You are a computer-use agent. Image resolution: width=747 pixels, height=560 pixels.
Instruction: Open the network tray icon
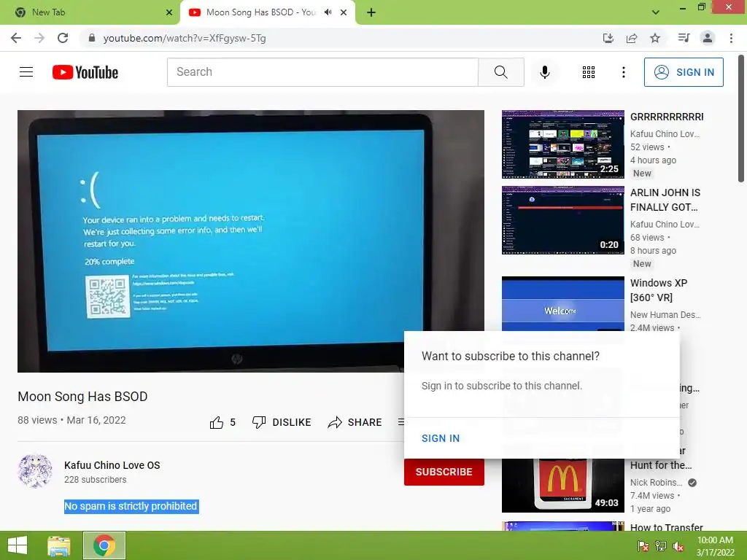click(x=661, y=546)
